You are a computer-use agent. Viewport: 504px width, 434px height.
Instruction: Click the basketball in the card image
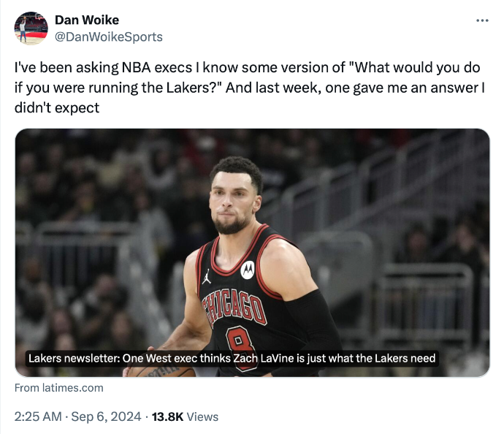click(164, 371)
